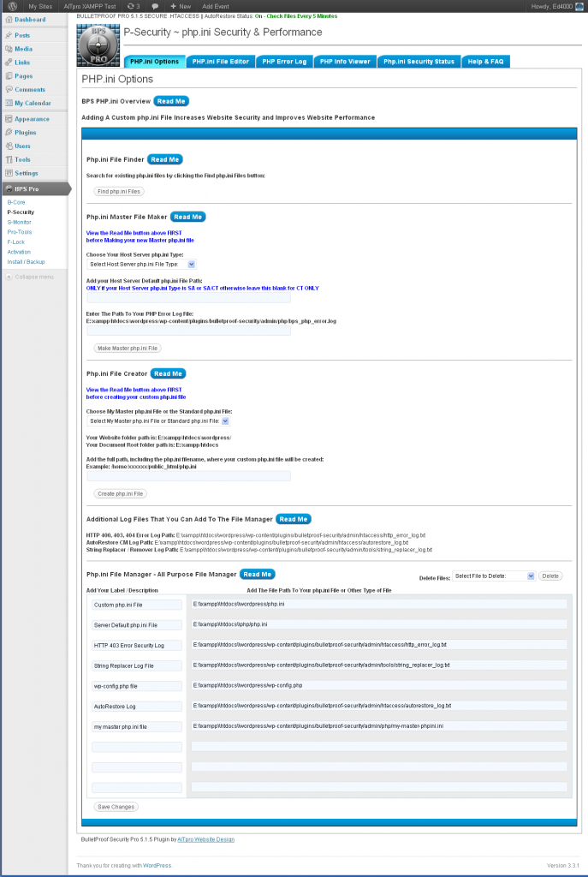Click the Settings icon in sidebar

[x=9, y=173]
